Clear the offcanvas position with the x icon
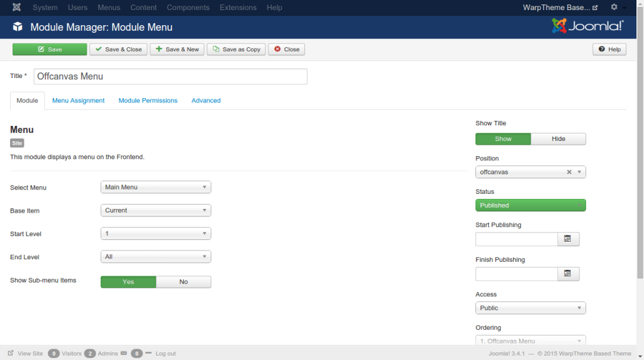This screenshot has width=644, height=360. [x=569, y=172]
